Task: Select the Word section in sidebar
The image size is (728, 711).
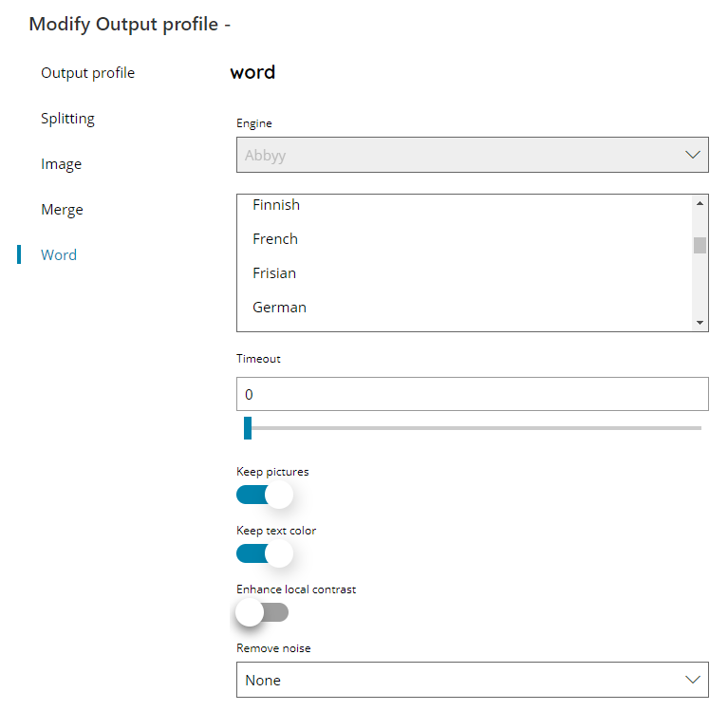Action: [x=59, y=255]
